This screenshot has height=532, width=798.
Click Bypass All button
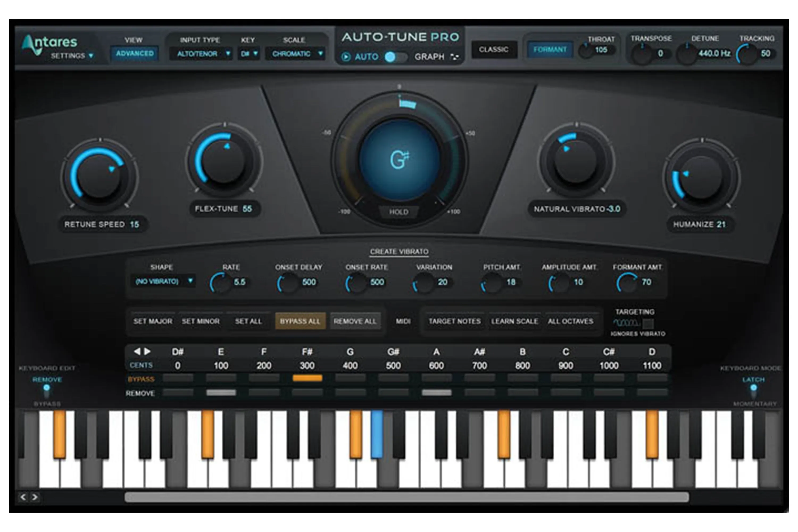pos(300,321)
